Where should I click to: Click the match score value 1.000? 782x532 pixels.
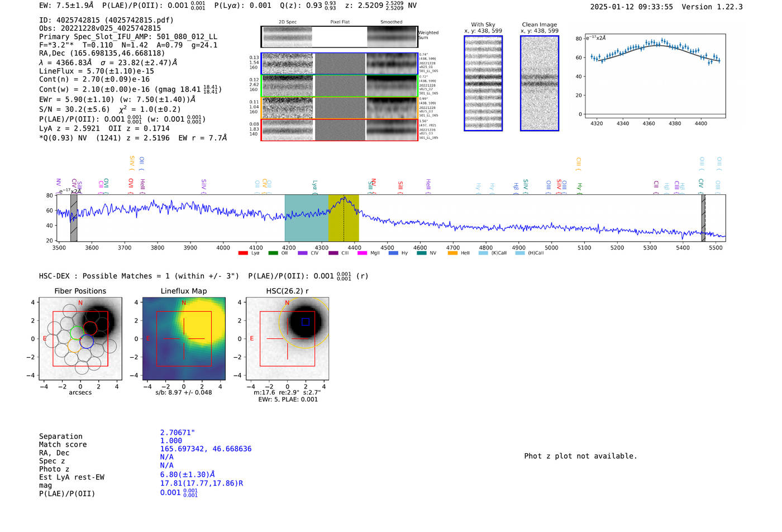[171, 440]
